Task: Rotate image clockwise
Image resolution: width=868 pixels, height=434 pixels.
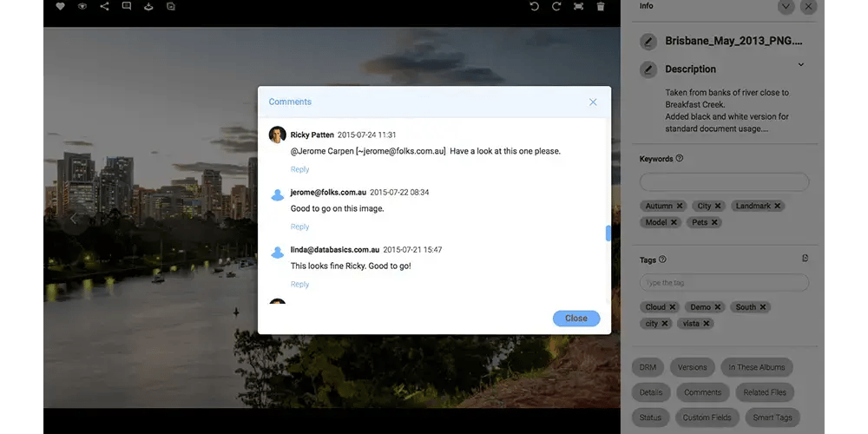Action: coord(556,7)
